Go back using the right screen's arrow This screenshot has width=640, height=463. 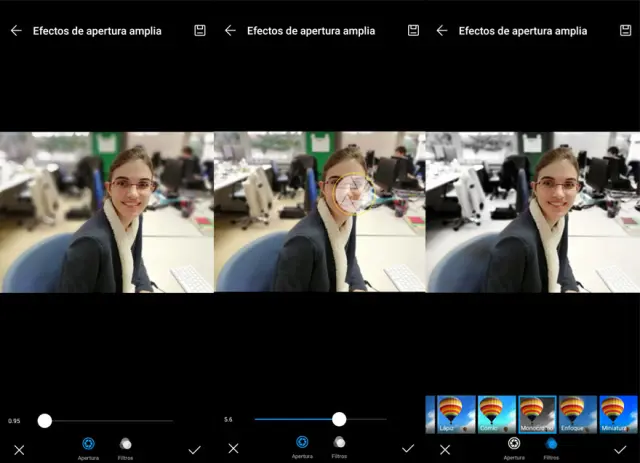441,31
